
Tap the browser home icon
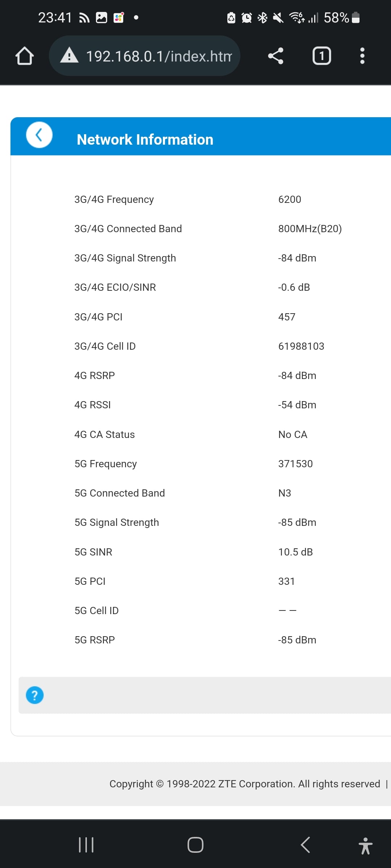point(25,56)
